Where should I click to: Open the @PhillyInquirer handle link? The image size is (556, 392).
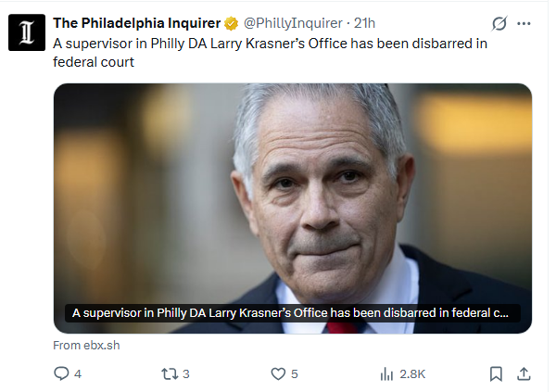click(x=293, y=23)
